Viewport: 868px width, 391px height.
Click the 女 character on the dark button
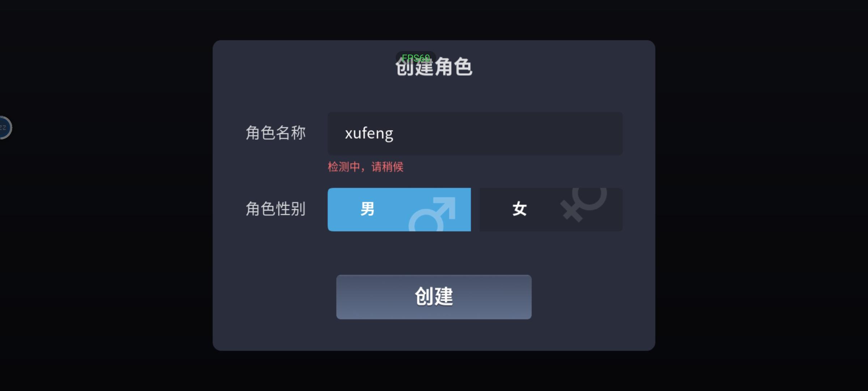519,209
